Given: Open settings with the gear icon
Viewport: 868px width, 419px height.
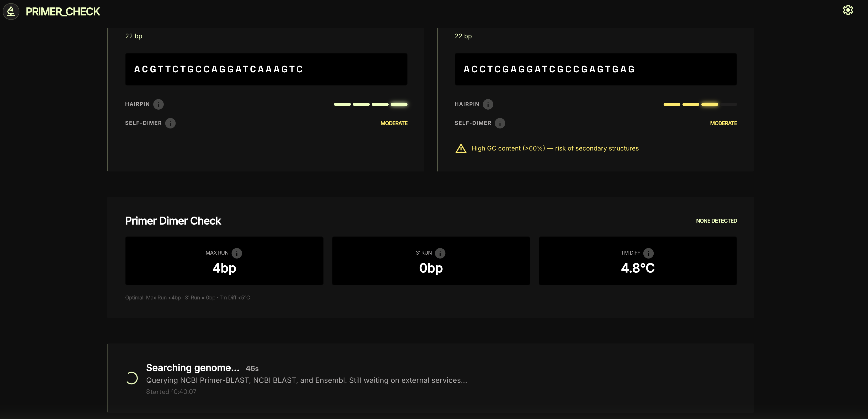Looking at the screenshot, I should pyautogui.click(x=848, y=10).
